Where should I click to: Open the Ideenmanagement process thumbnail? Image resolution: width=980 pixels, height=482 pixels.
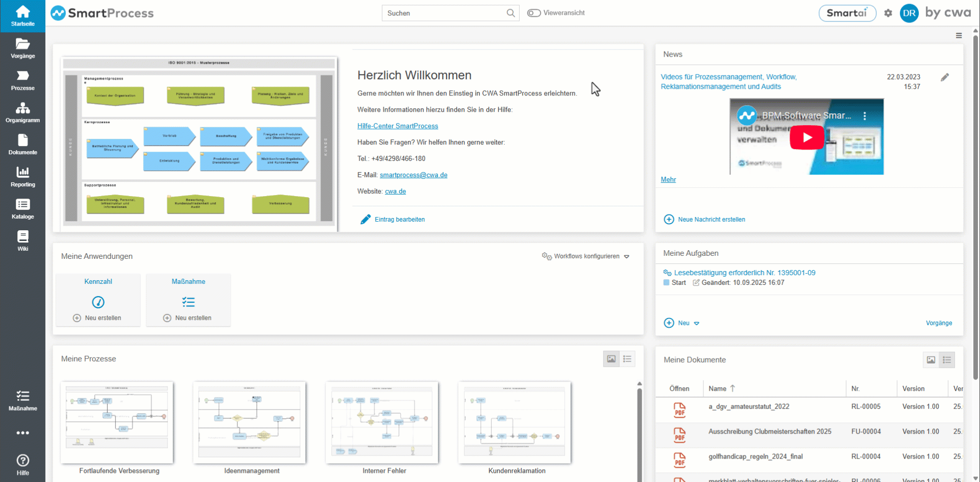250,423
